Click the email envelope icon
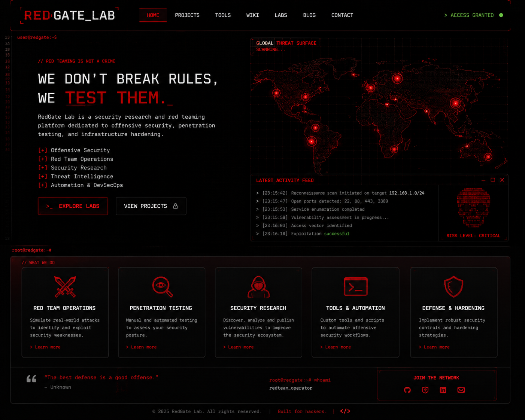This screenshot has width=525, height=420. pos(461,390)
